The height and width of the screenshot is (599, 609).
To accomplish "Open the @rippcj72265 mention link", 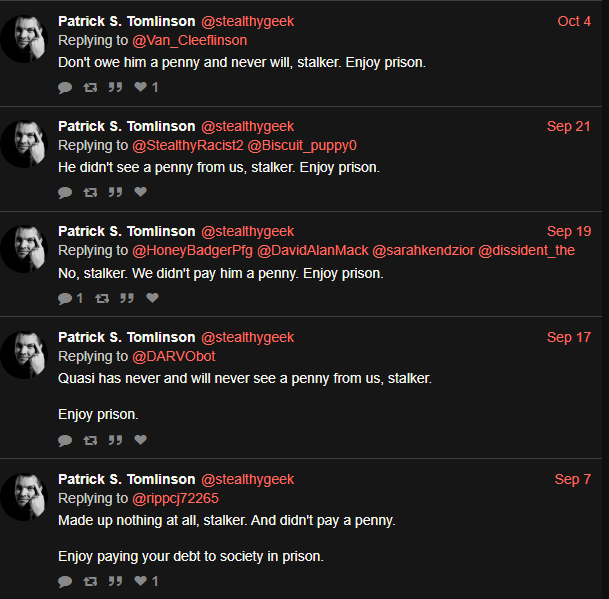I will click(x=176, y=498).
